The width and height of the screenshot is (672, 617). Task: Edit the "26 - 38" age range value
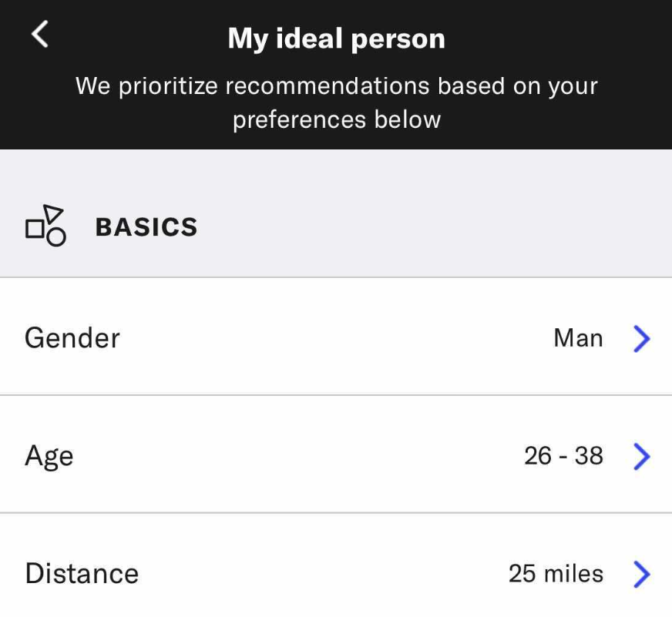[x=563, y=455]
